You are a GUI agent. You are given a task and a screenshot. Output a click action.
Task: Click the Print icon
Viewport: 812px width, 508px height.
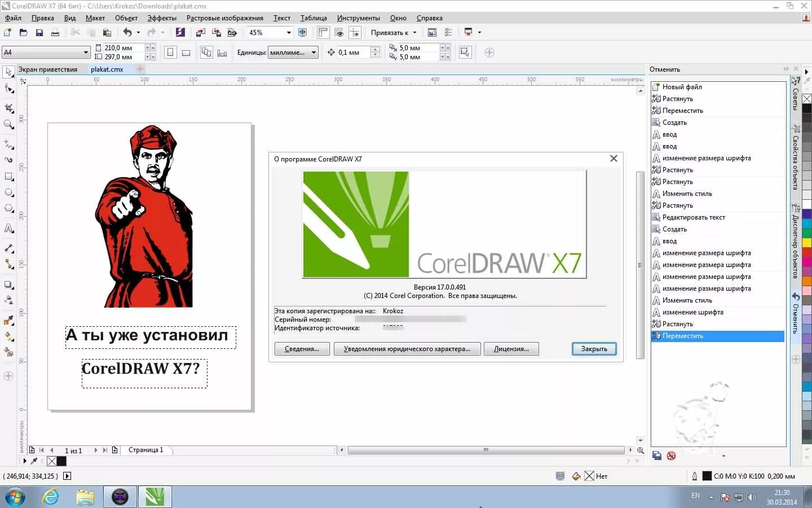point(55,32)
